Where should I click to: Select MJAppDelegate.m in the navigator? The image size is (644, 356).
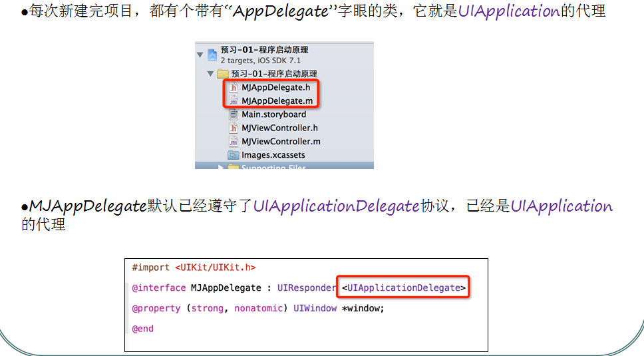point(277,101)
